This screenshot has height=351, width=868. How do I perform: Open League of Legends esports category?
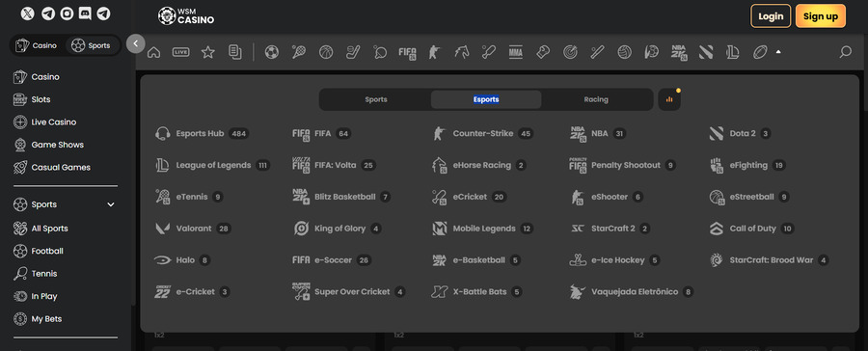click(x=212, y=165)
